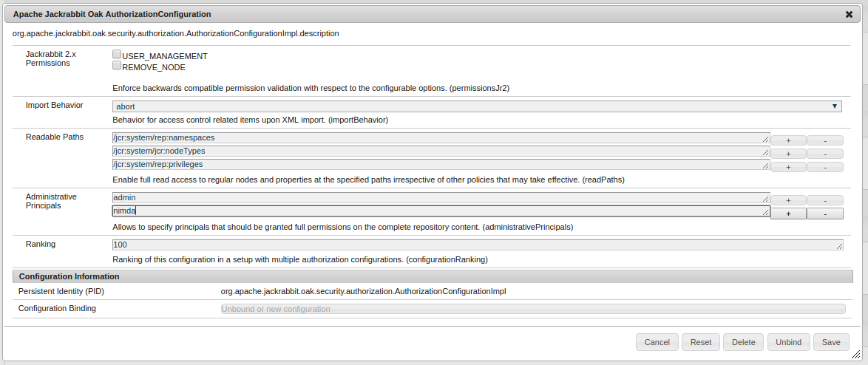
Task: Add row after jcr:system/rep:namespaces path
Action: (788, 140)
